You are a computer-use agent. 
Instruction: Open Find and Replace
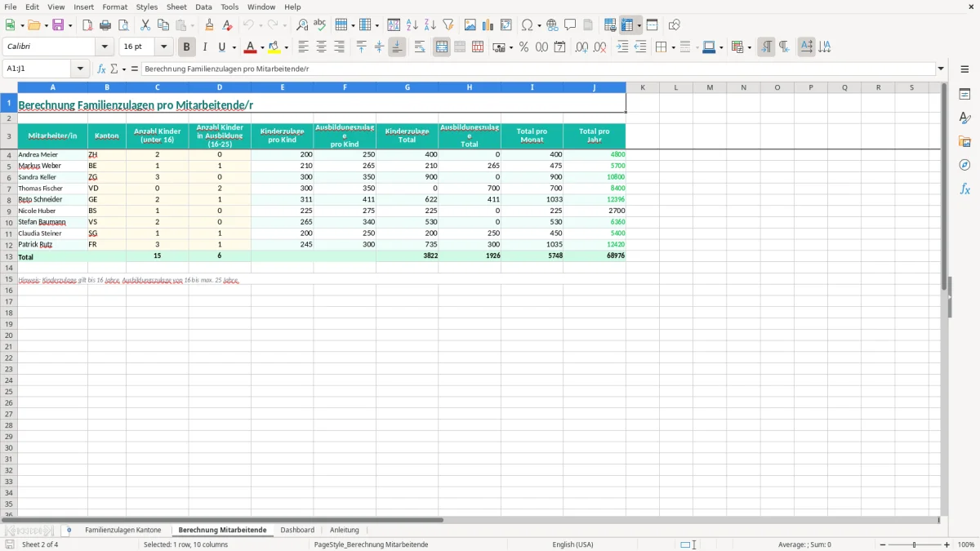tap(302, 25)
